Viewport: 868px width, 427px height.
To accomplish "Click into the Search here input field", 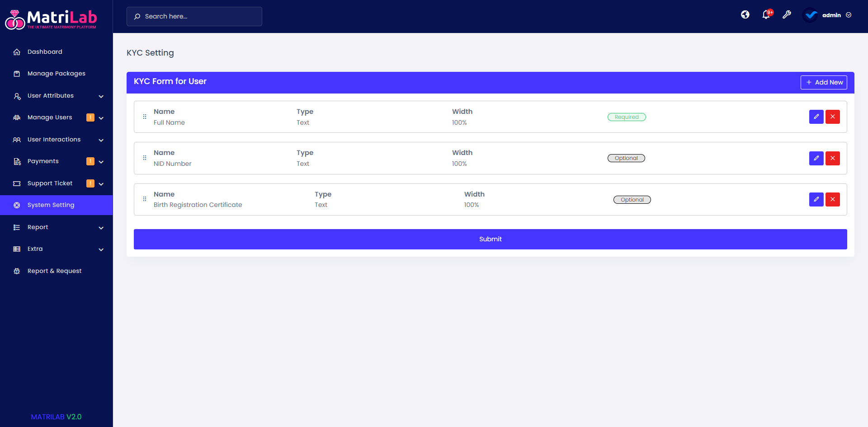I will pos(194,16).
